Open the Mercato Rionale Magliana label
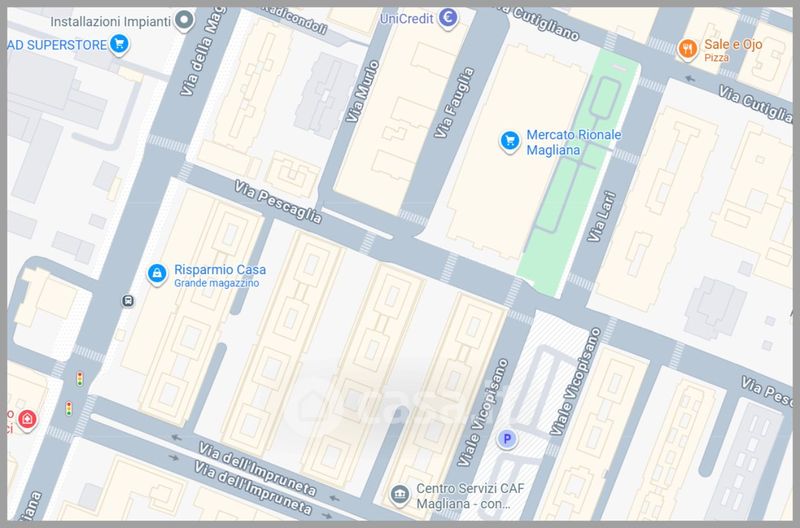This screenshot has width=800, height=528. (574, 141)
